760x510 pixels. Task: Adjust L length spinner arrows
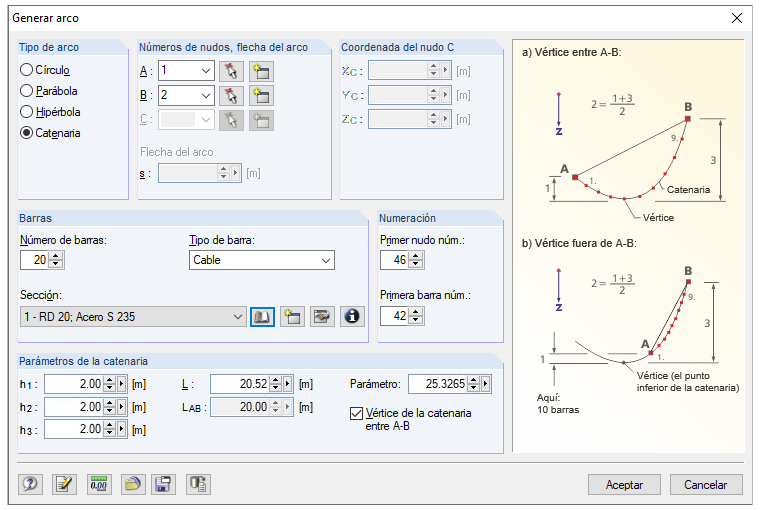(x=276, y=384)
